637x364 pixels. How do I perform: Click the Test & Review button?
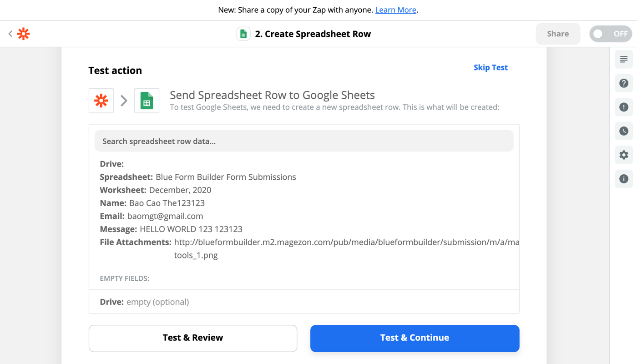[192, 338]
